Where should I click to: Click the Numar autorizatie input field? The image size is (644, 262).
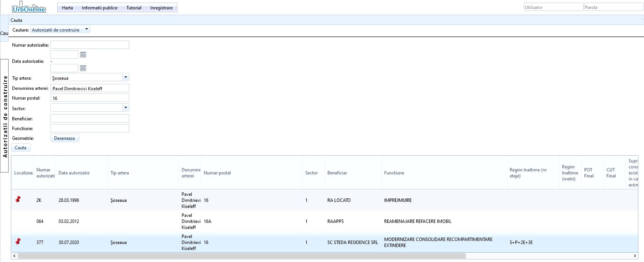click(89, 45)
